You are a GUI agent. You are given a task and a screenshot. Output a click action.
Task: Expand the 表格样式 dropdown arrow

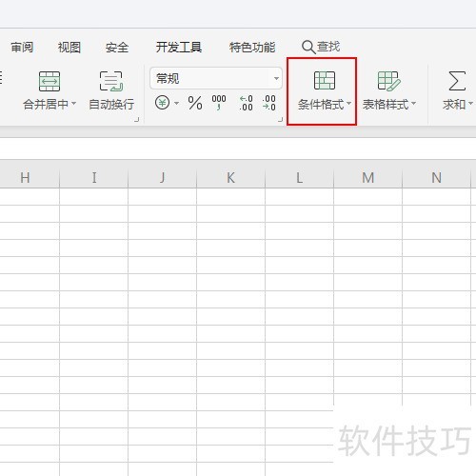pyautogui.click(x=413, y=104)
